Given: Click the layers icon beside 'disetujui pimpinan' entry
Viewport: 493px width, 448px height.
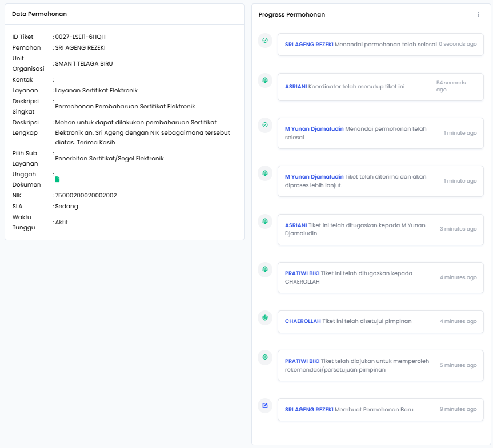Looking at the screenshot, I should [x=264, y=317].
